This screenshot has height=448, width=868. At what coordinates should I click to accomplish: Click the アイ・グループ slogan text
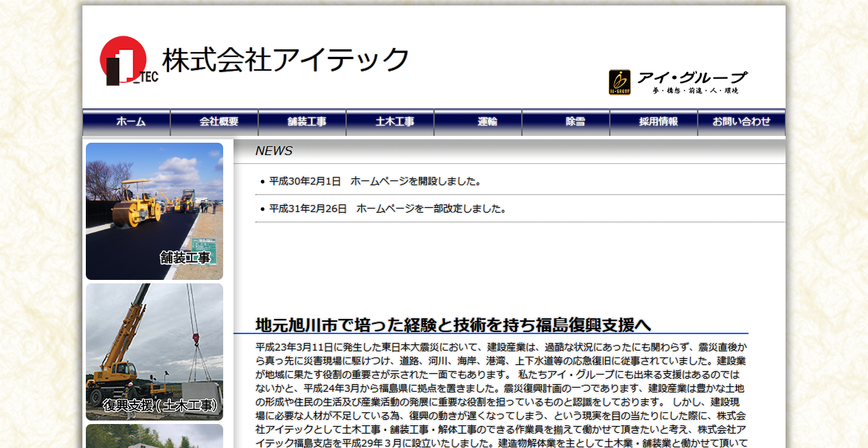(695, 89)
